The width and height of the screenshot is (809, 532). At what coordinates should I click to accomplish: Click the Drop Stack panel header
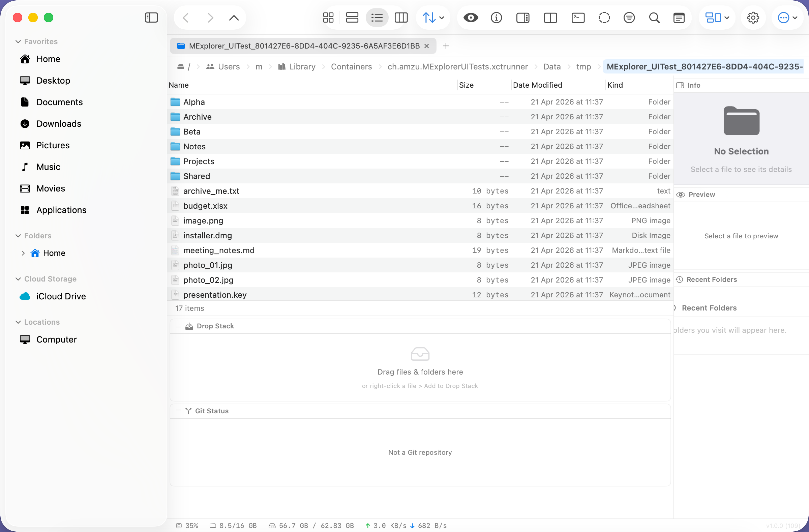pos(420,326)
